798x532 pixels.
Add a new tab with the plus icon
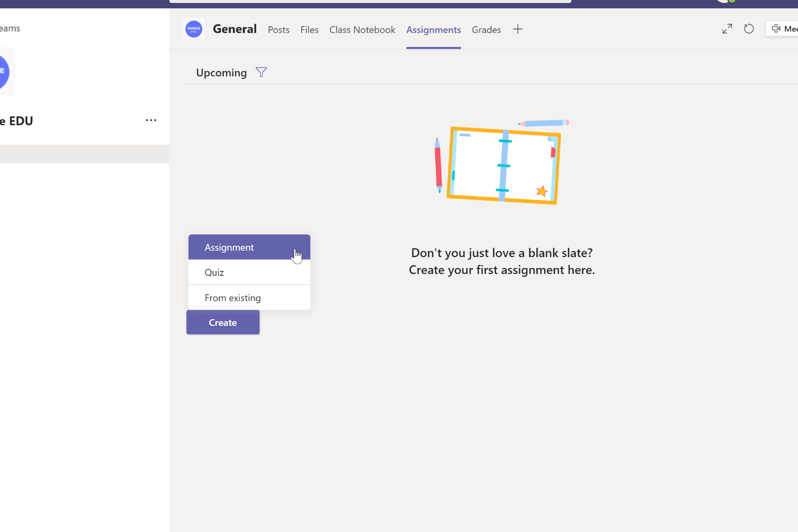pos(518,29)
